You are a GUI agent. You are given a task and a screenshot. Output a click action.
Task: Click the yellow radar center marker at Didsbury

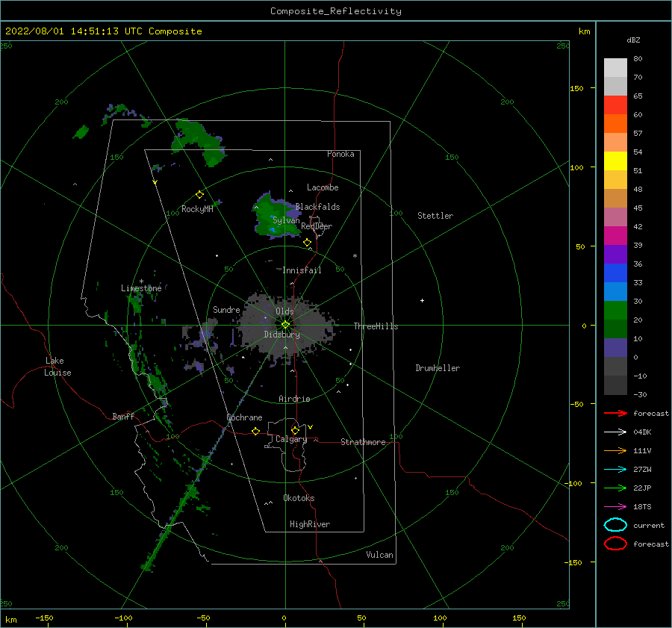(285, 325)
